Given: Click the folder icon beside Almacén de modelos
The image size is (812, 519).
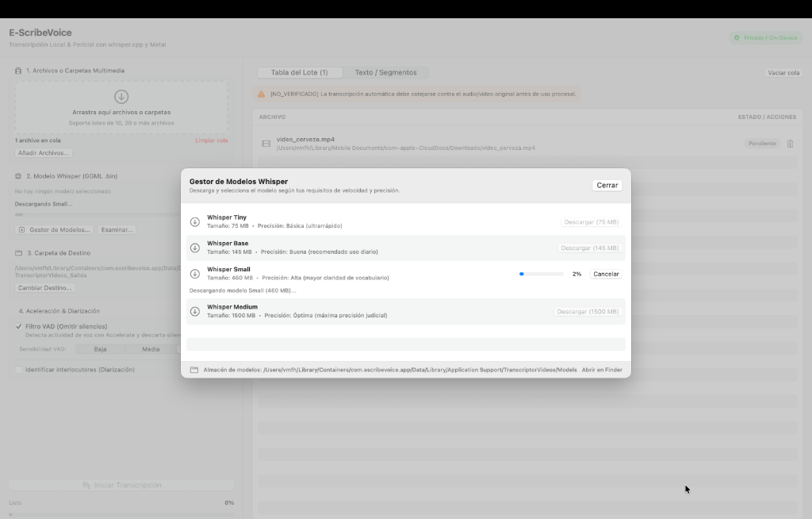Looking at the screenshot, I should point(194,370).
